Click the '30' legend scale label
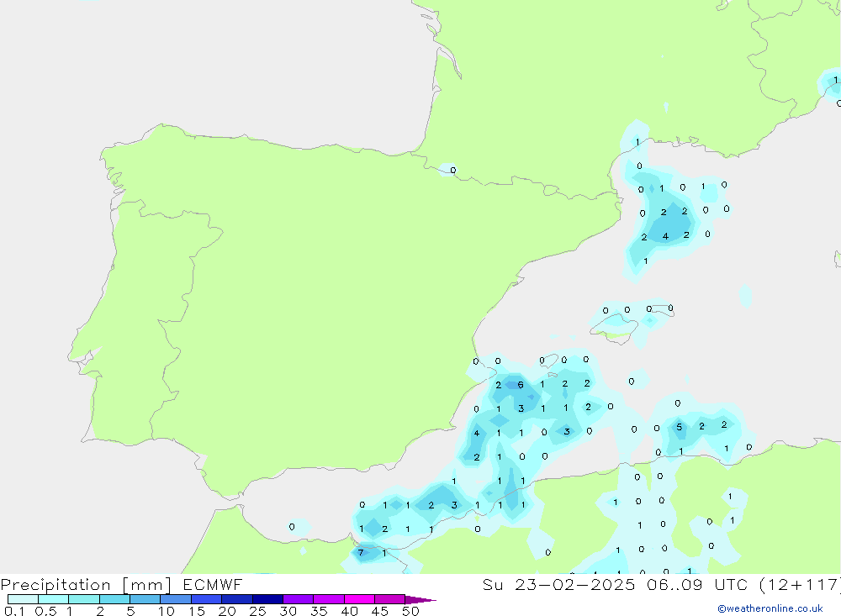The height and width of the screenshot is (616, 841). point(288,611)
